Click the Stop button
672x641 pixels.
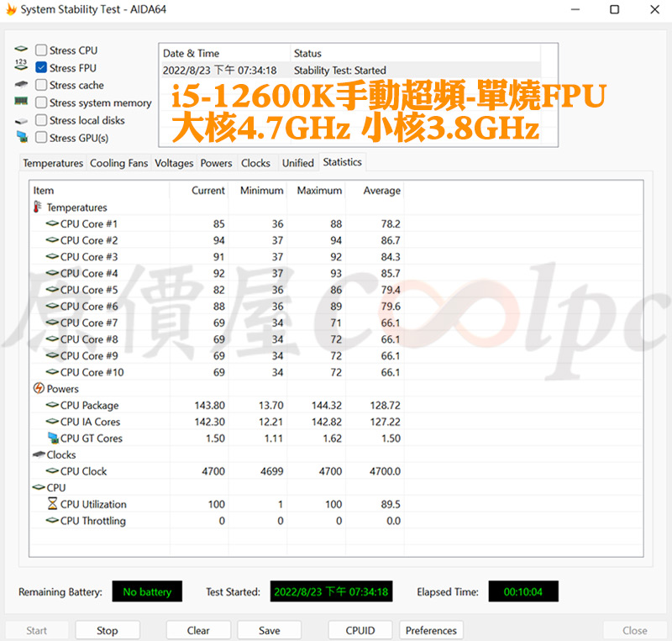point(108,630)
